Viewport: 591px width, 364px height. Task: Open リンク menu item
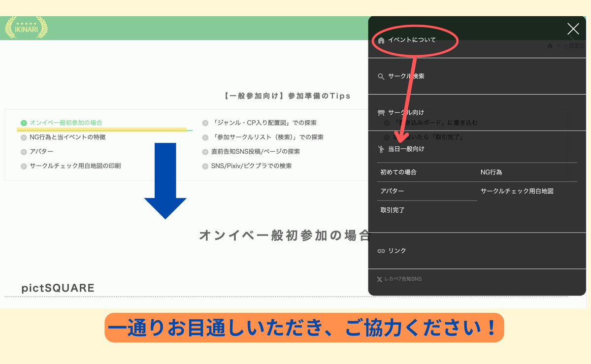(x=397, y=251)
